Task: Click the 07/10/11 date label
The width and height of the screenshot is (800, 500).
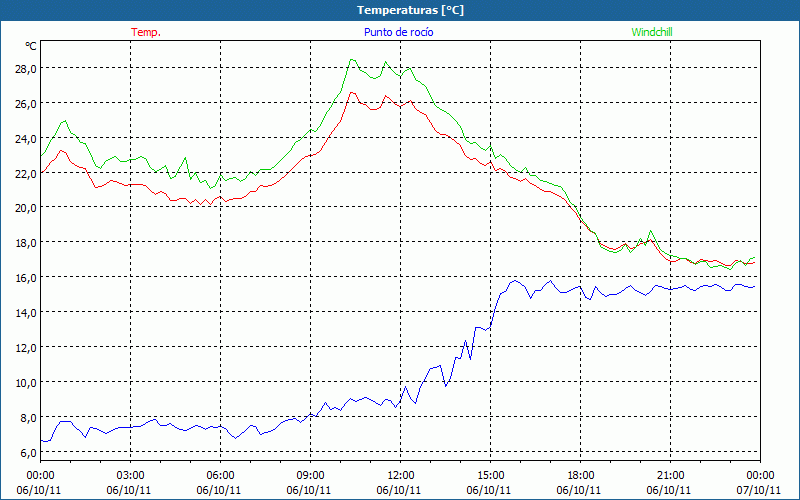Action: (x=759, y=490)
